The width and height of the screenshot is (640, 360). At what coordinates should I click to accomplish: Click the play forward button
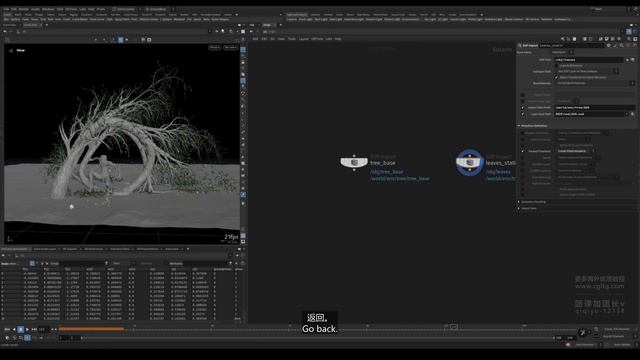[27, 329]
